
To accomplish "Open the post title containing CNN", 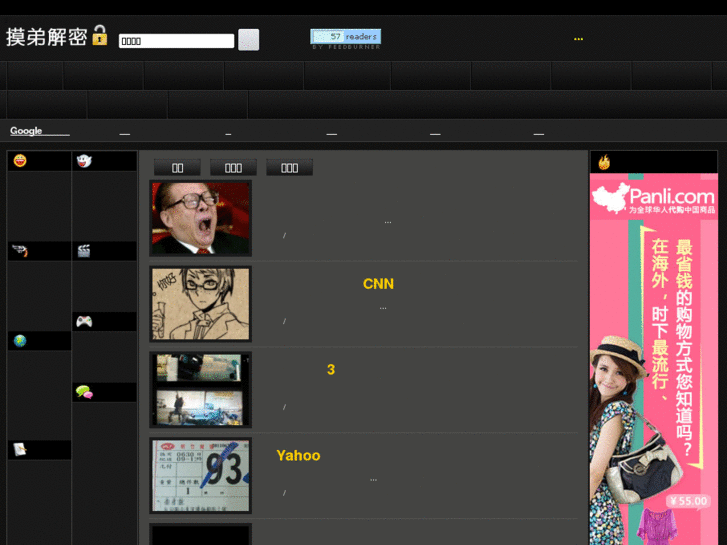I will [x=378, y=284].
